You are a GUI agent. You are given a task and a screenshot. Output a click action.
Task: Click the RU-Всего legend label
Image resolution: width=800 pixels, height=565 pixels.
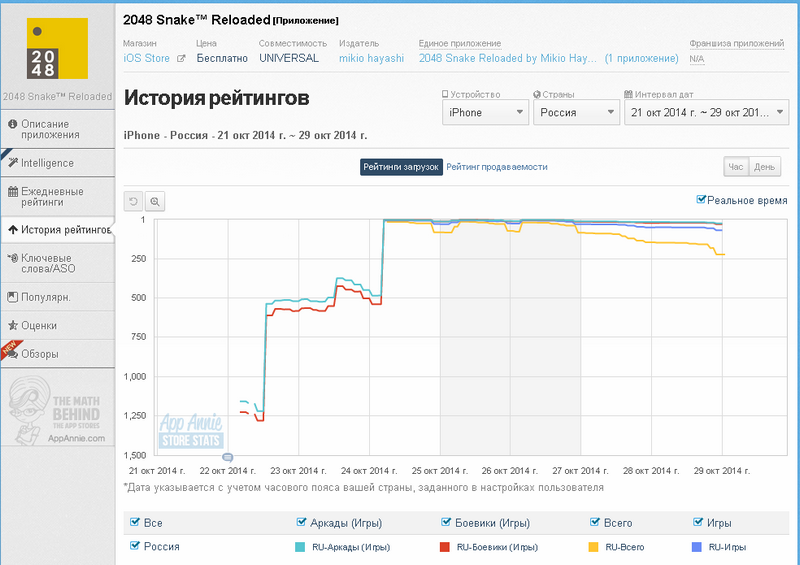pos(625,547)
